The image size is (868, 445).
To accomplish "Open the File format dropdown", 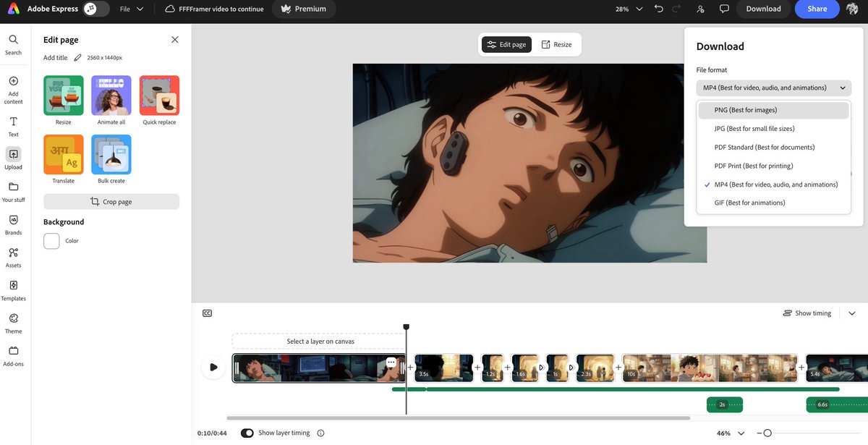I will pyautogui.click(x=774, y=88).
